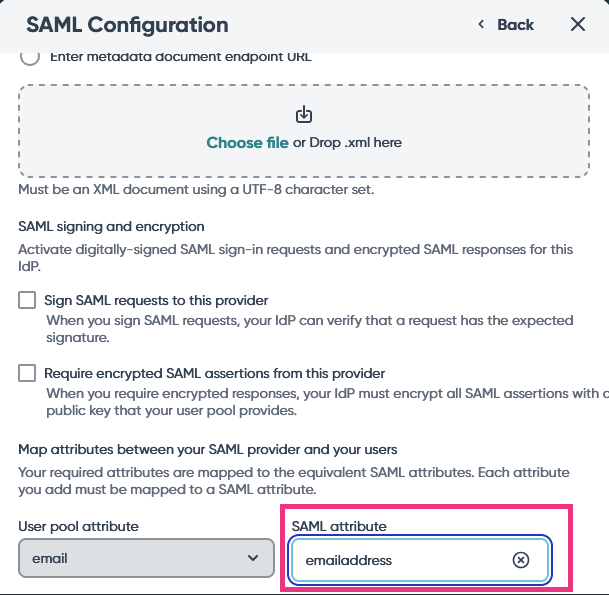Click the Choose file link
The height and width of the screenshot is (595, 609).
pos(247,143)
